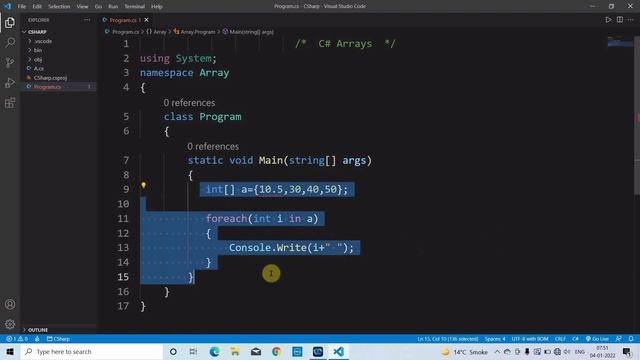Image resolution: width=640 pixels, height=360 pixels.
Task: Click the weather 14°C Smoke widget
Action: click(x=464, y=351)
